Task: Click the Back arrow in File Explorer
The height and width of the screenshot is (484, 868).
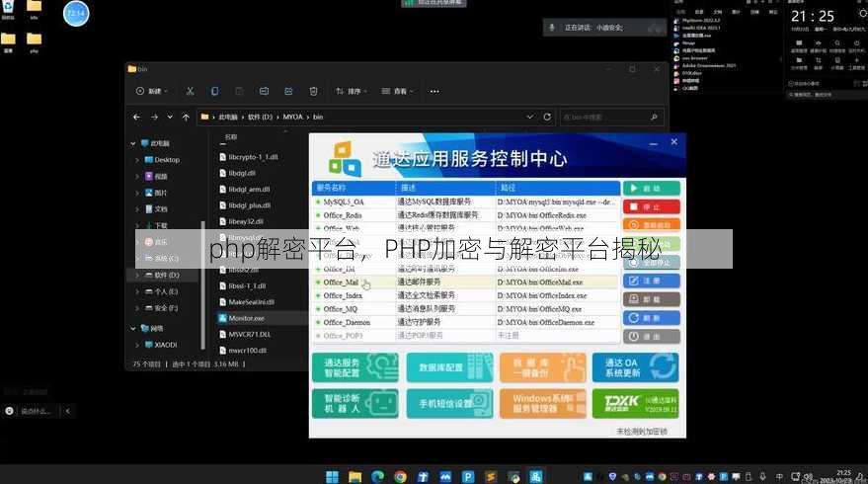Action: (136, 118)
